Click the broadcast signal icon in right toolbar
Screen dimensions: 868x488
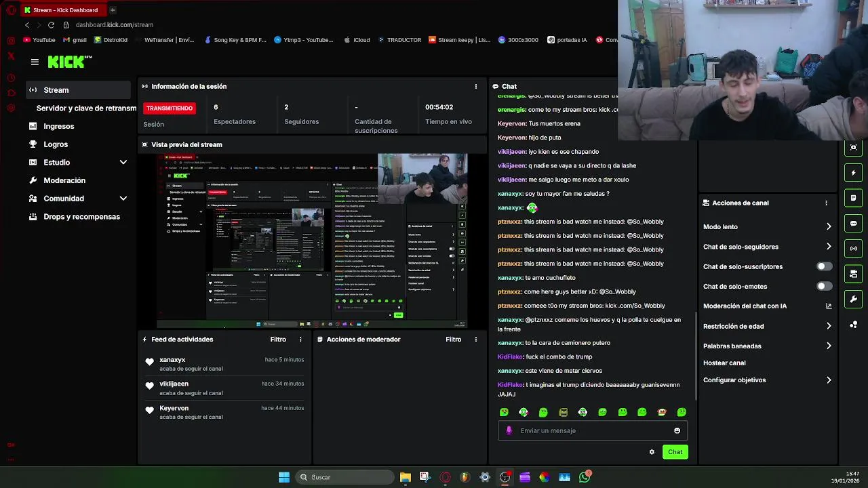(x=853, y=248)
